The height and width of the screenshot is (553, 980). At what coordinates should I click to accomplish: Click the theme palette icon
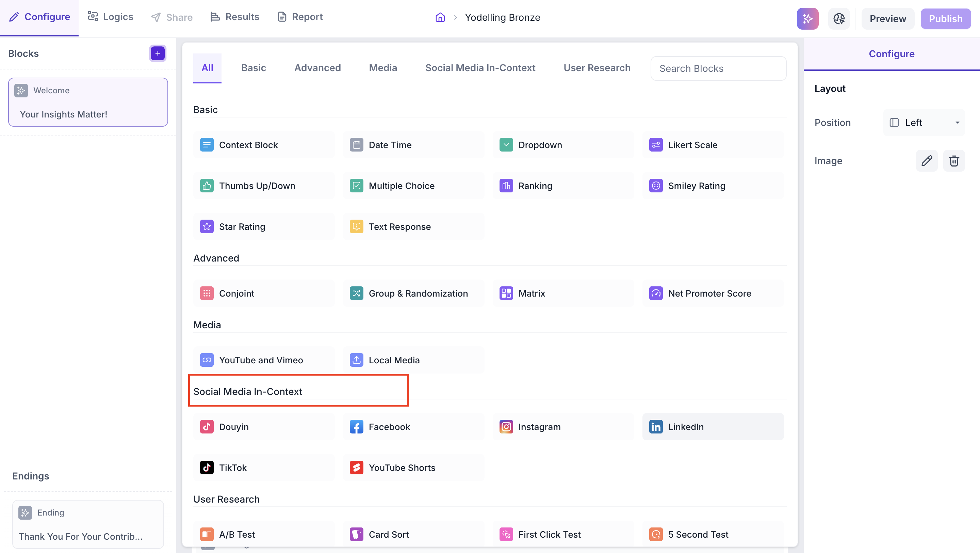[x=838, y=18]
